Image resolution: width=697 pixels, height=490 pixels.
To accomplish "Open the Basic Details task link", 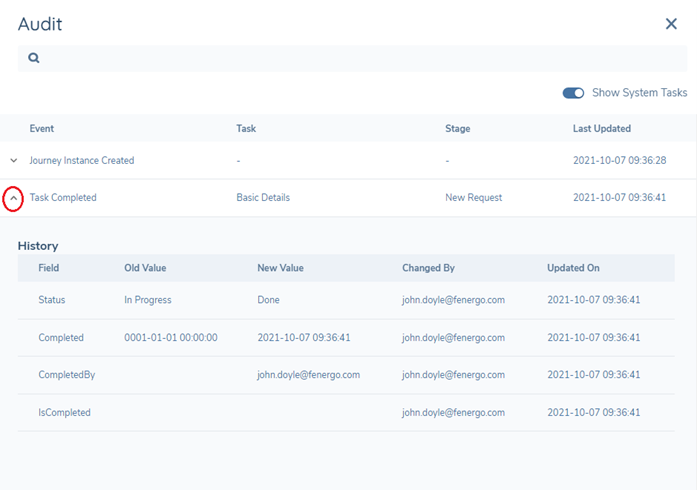I will click(x=263, y=198).
